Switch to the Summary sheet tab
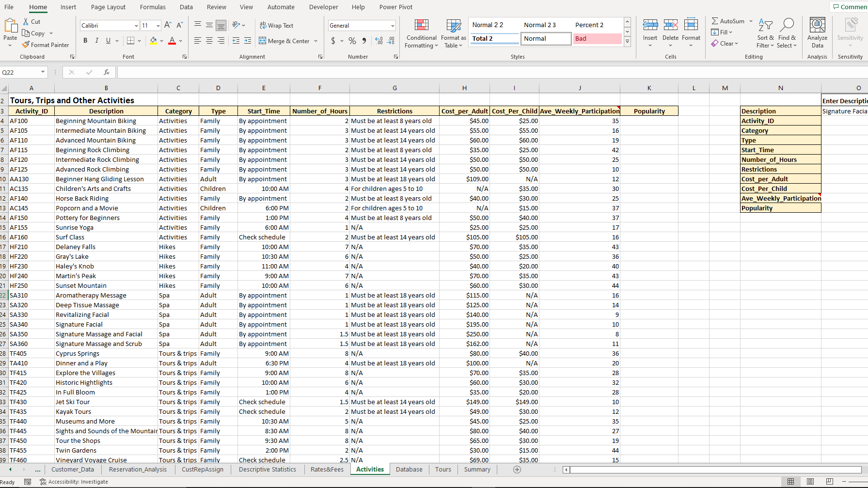 [x=477, y=470]
